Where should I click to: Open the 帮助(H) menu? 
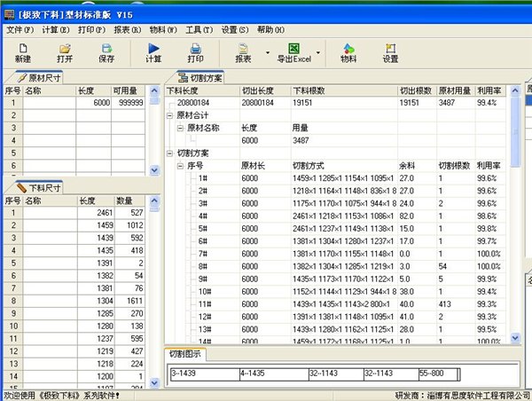point(270,30)
